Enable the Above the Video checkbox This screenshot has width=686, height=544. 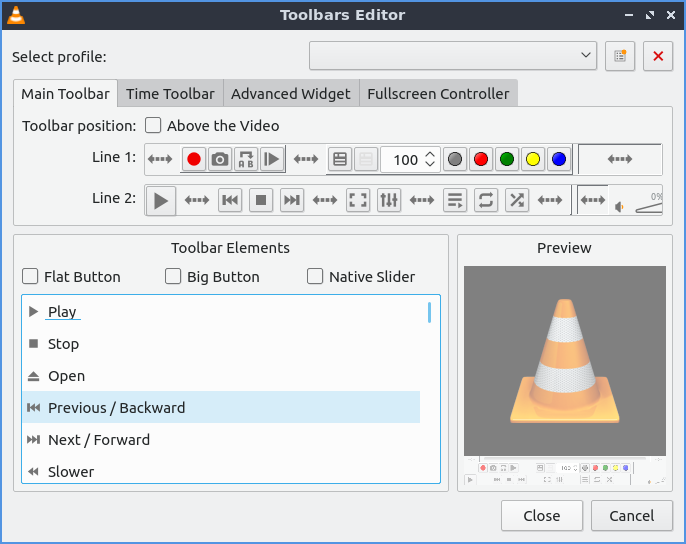tap(153, 126)
